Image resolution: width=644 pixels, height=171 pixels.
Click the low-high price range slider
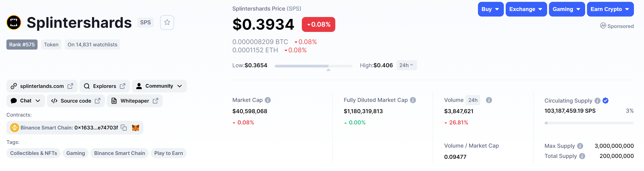[314, 66]
